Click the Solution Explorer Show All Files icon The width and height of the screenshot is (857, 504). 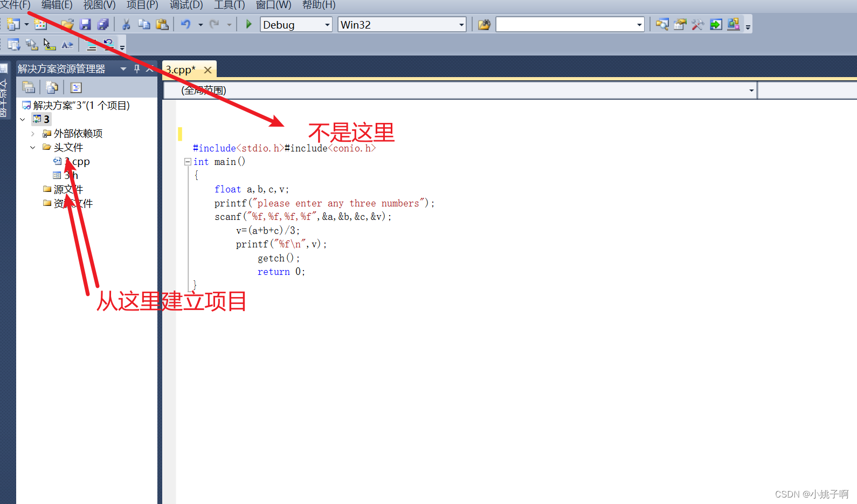click(52, 87)
